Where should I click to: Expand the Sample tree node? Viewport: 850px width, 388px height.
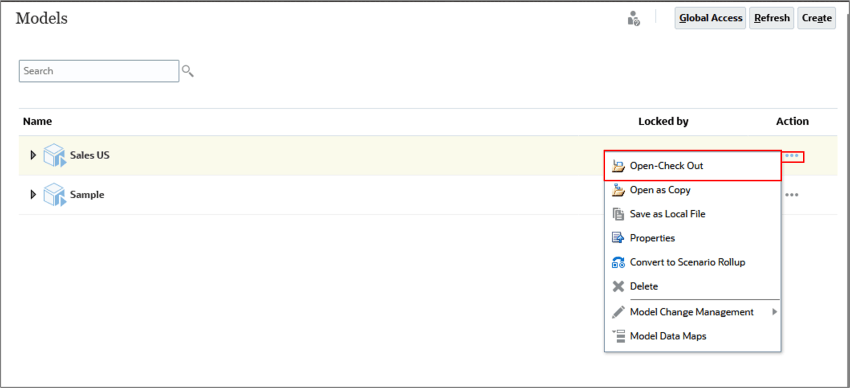click(x=33, y=195)
